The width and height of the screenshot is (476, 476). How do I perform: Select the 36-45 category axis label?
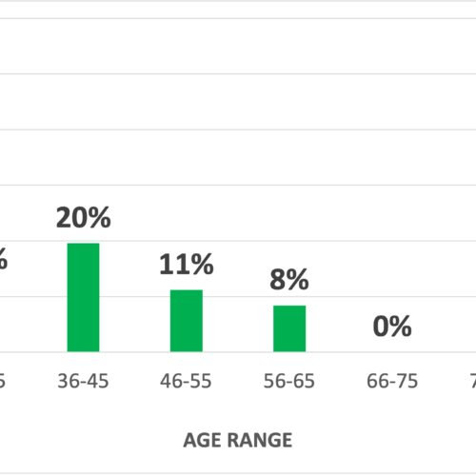[x=83, y=381]
